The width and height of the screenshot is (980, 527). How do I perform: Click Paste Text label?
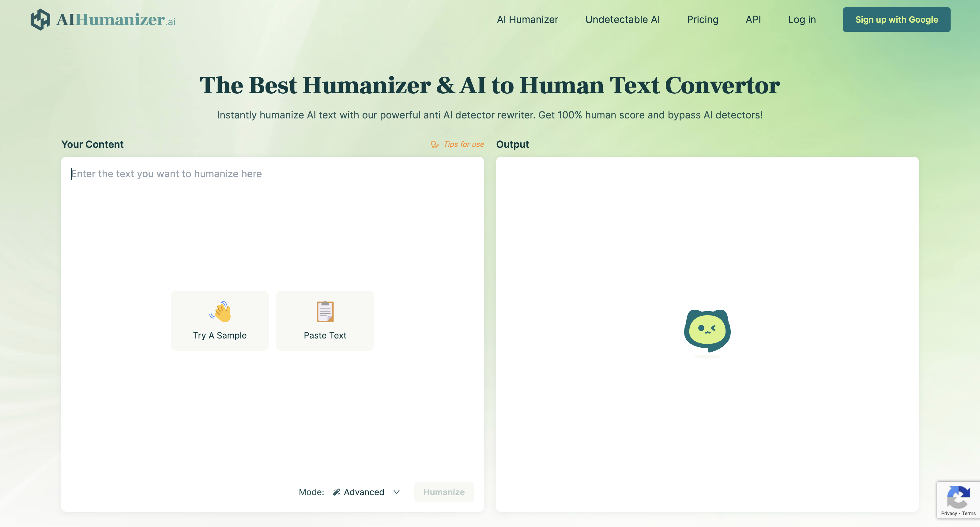(325, 335)
